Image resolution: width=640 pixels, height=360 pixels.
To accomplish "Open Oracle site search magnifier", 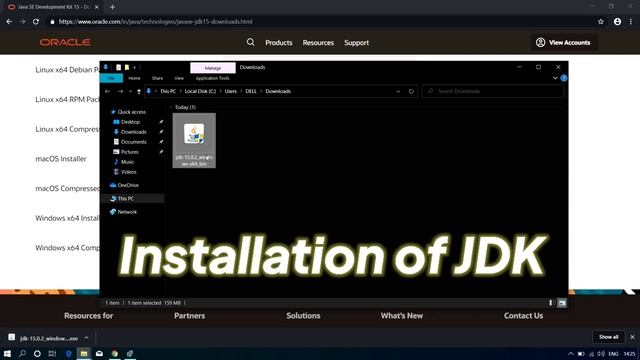I will pyautogui.click(x=251, y=42).
